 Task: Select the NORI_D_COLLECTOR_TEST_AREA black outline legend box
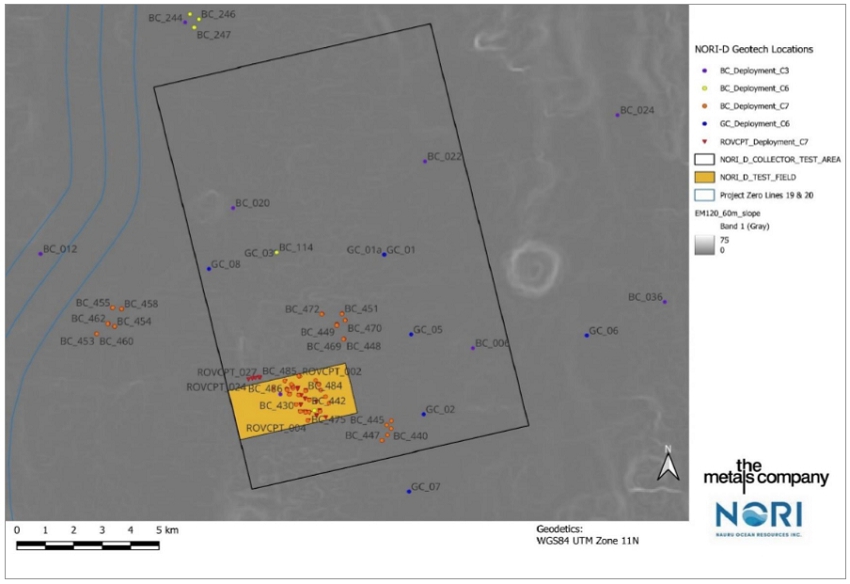pyautogui.click(x=705, y=158)
